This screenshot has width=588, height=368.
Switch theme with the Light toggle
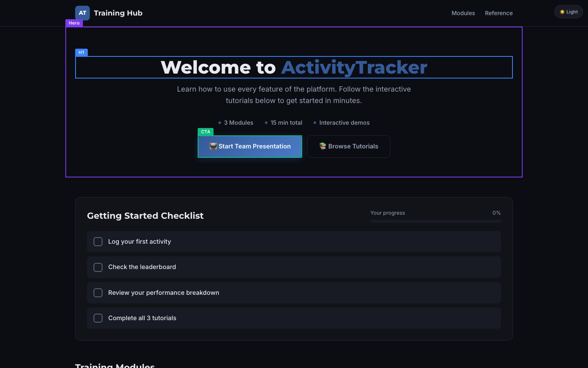[568, 12]
